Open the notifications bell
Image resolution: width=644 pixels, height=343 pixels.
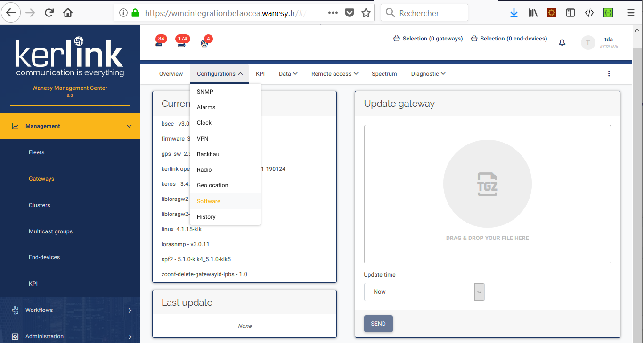click(x=562, y=42)
